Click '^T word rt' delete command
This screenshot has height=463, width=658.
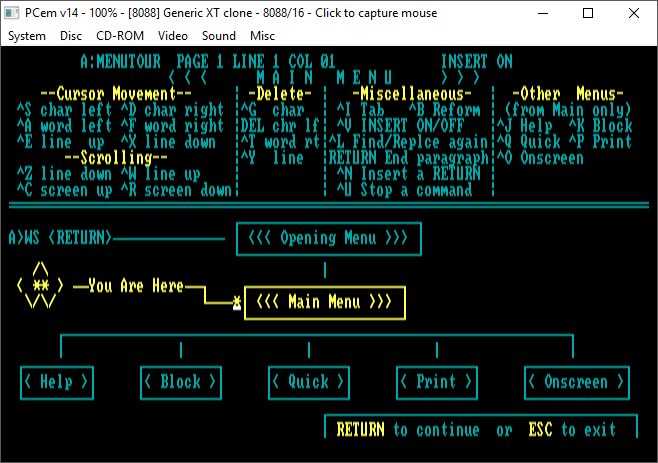tap(280, 142)
